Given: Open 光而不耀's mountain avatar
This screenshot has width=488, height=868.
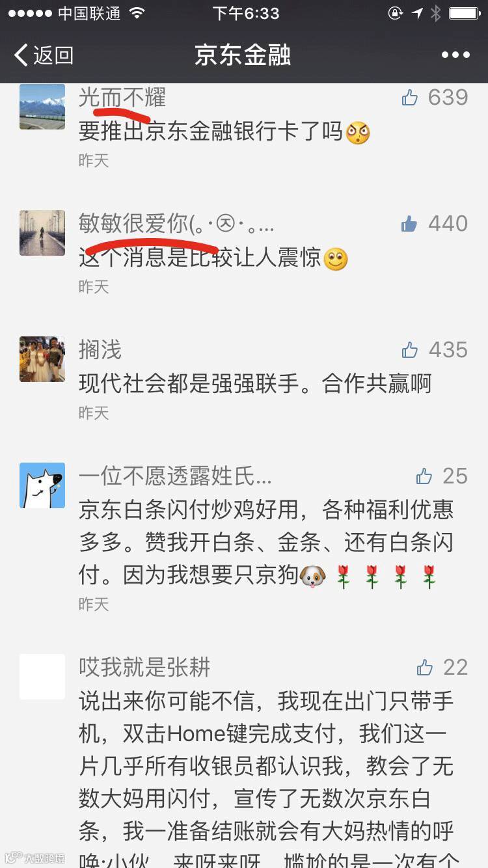Looking at the screenshot, I should (42, 107).
